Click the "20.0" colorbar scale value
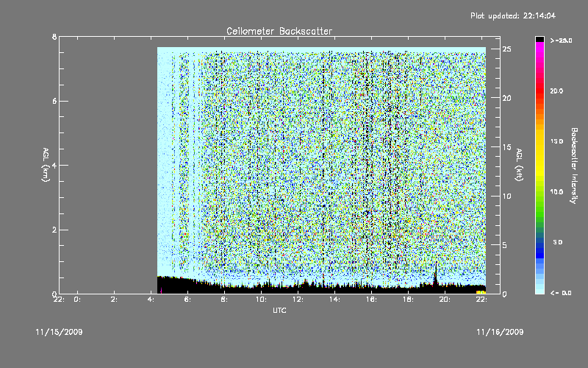Screen dimensions: 588x368 pyautogui.click(x=556, y=91)
